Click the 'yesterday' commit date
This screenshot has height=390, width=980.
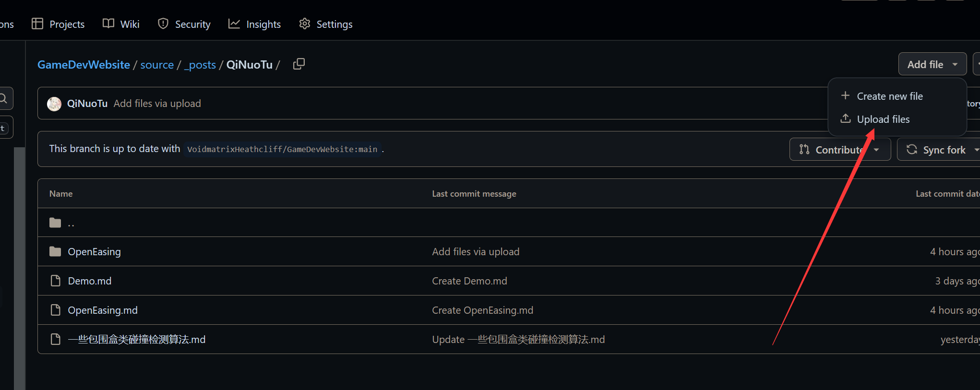click(960, 339)
